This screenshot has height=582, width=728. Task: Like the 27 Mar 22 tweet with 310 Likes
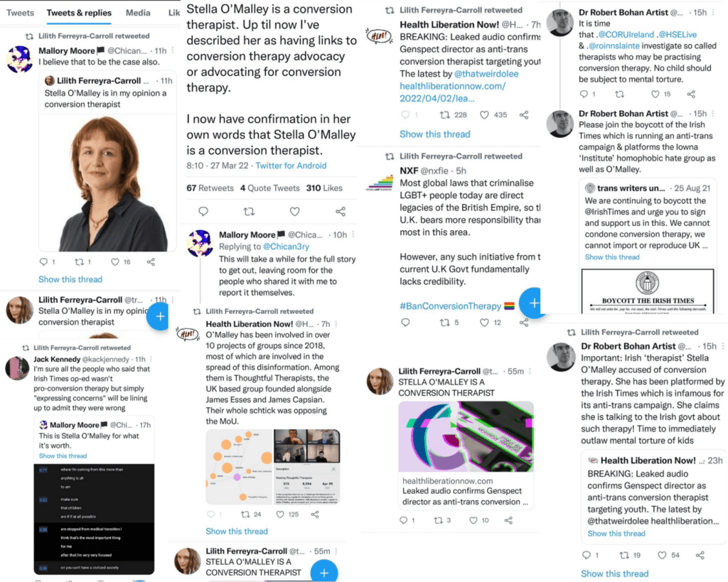[294, 212]
